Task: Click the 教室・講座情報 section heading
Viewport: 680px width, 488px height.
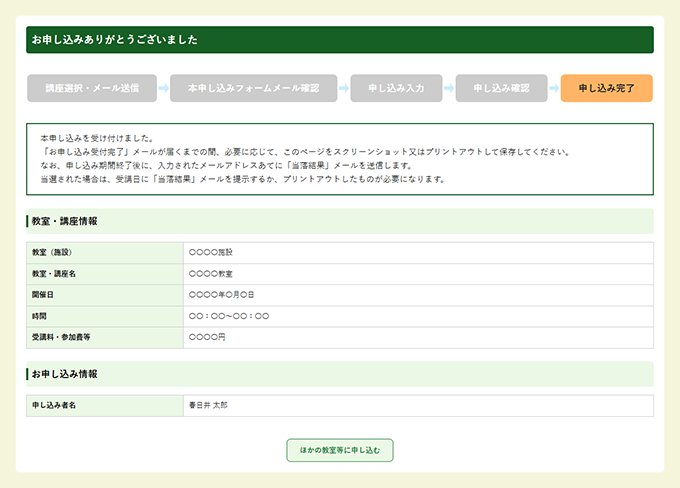Action: point(65,221)
